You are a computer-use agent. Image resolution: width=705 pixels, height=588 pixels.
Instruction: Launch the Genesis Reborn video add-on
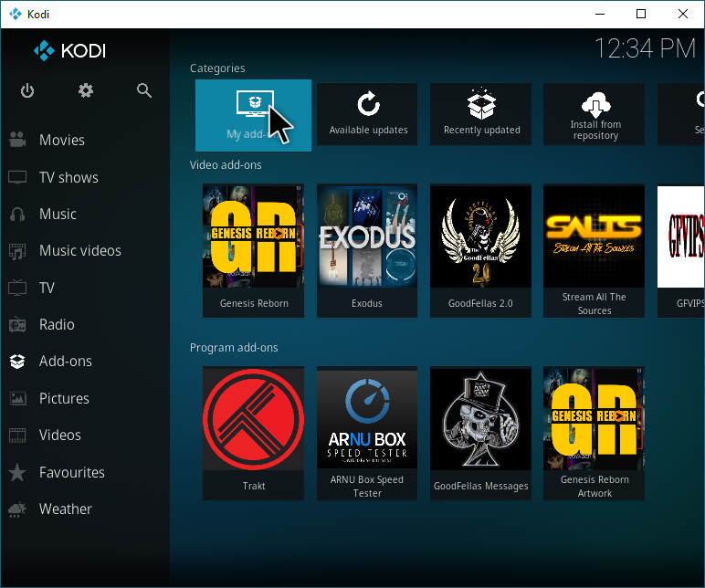point(253,251)
